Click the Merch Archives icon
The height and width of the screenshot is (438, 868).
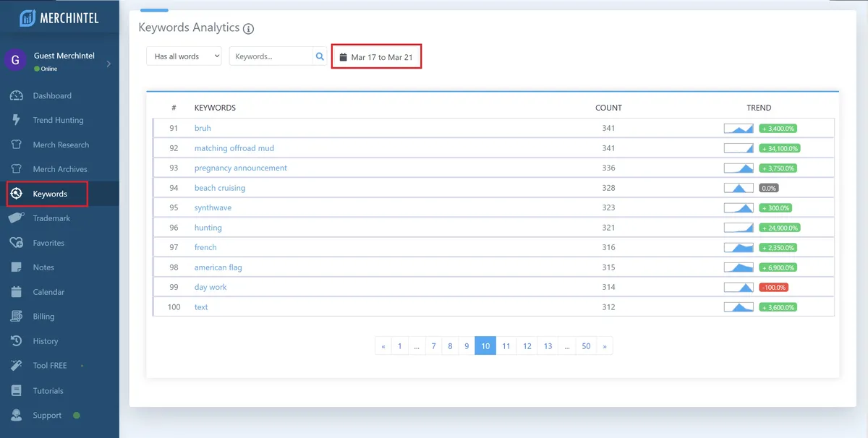click(17, 168)
